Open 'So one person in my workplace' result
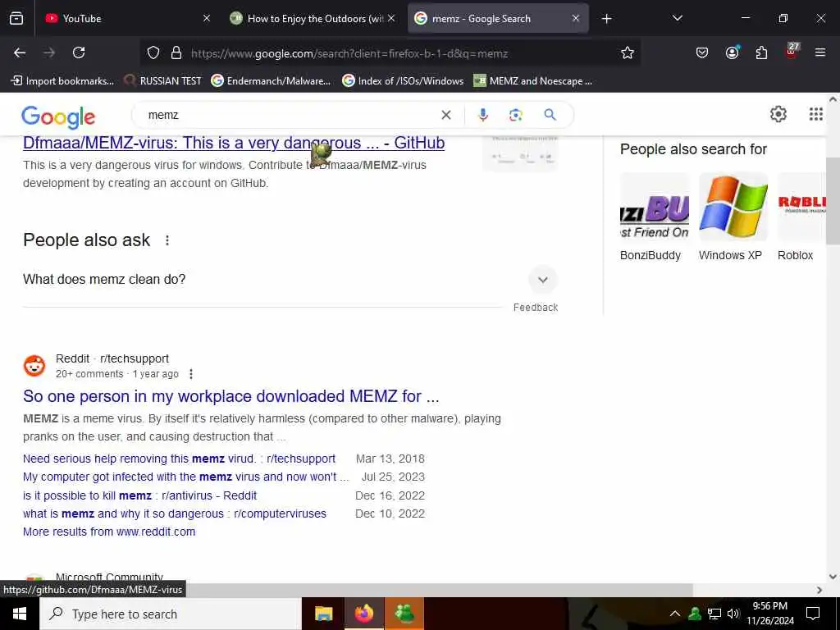Screen dimensions: 840x630 pos(231,396)
